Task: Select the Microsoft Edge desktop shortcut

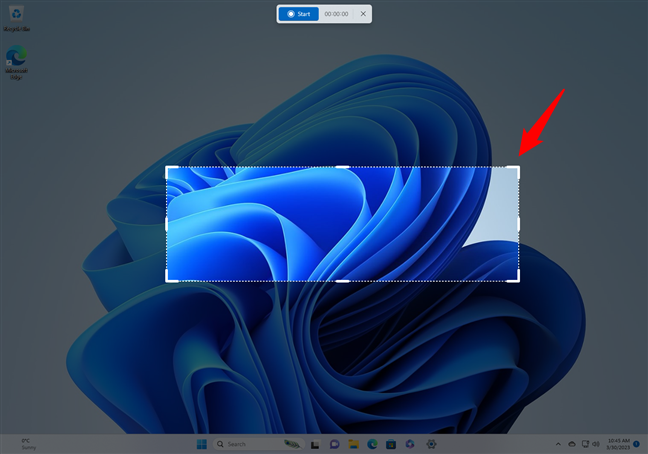Action: [16, 62]
